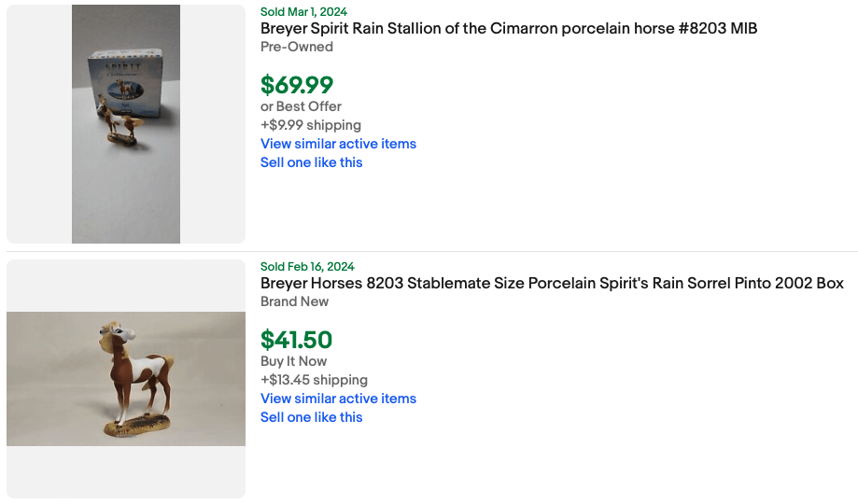Screen dimensions: 858x504
Task: Sell one like the $41.50 Stablemate listing
Action: coord(311,417)
